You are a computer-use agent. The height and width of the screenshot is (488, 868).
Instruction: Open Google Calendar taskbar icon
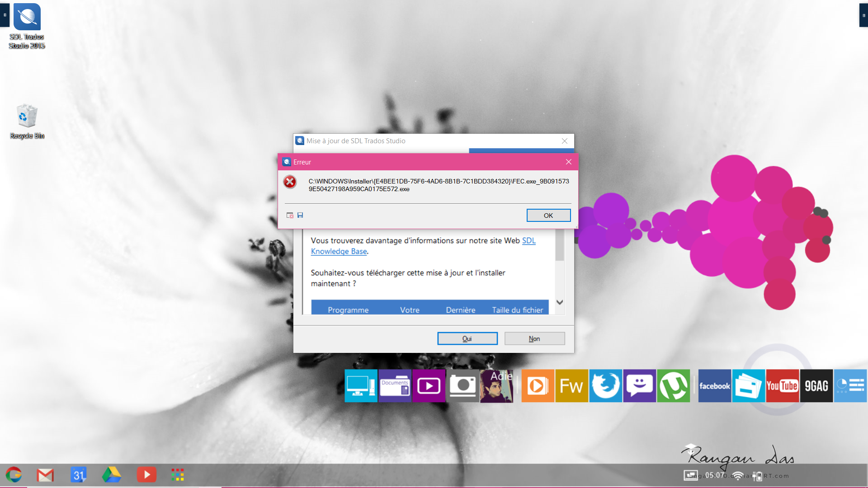coord(79,475)
